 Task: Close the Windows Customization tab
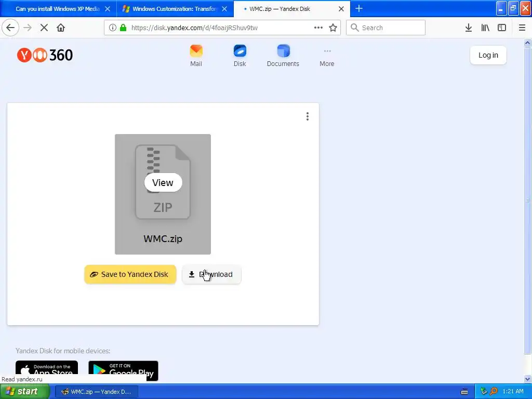click(224, 9)
